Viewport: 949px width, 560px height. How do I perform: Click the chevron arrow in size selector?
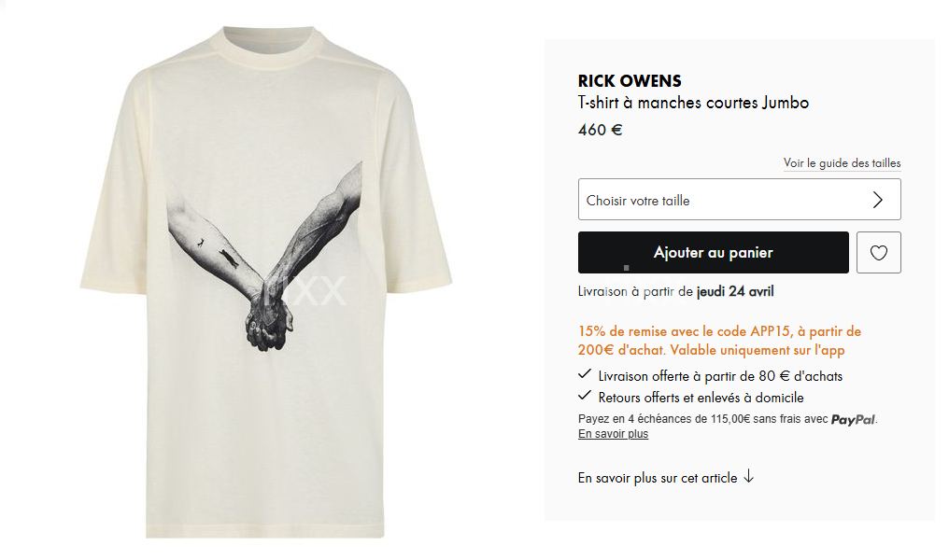(878, 200)
